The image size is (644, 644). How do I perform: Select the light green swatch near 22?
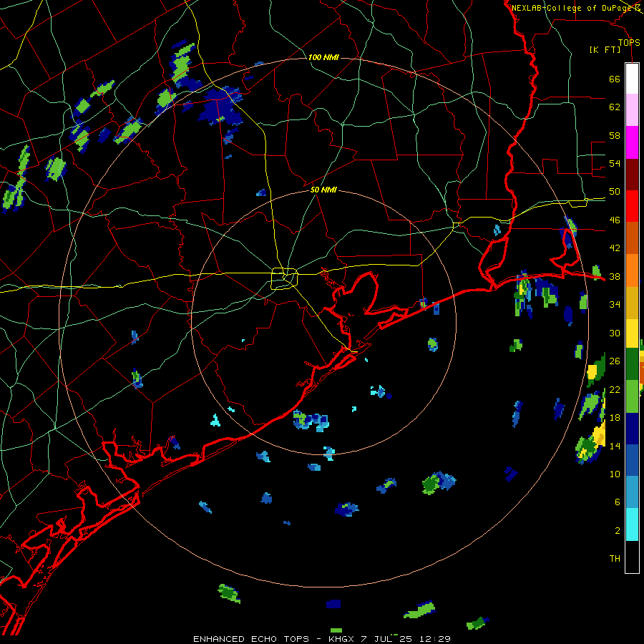[x=632, y=396]
